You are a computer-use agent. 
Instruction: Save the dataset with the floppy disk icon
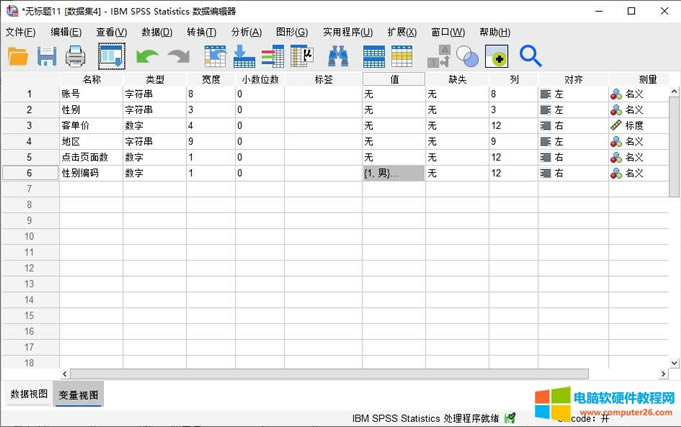[x=47, y=57]
